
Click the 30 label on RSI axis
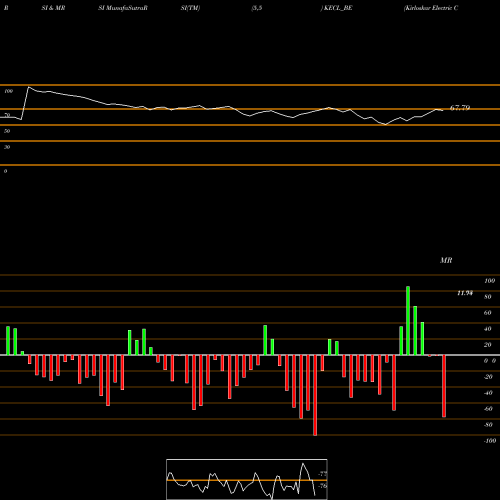coord(7,147)
